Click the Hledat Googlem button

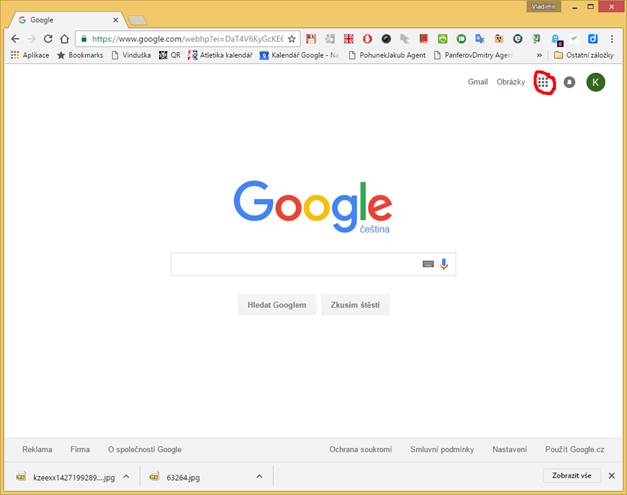[277, 305]
